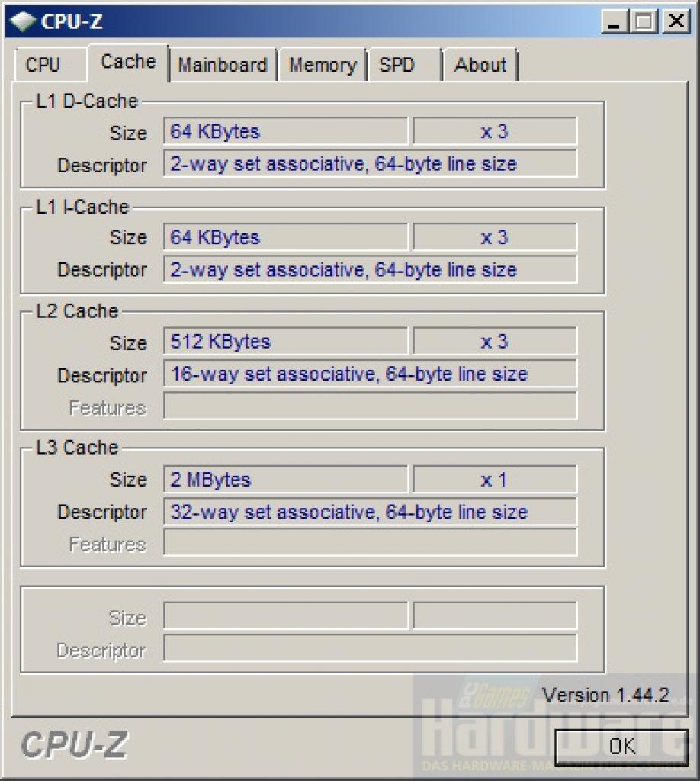This screenshot has width=700, height=781.
Task: Click the empty L3 Cache Features field
Action: [370, 543]
